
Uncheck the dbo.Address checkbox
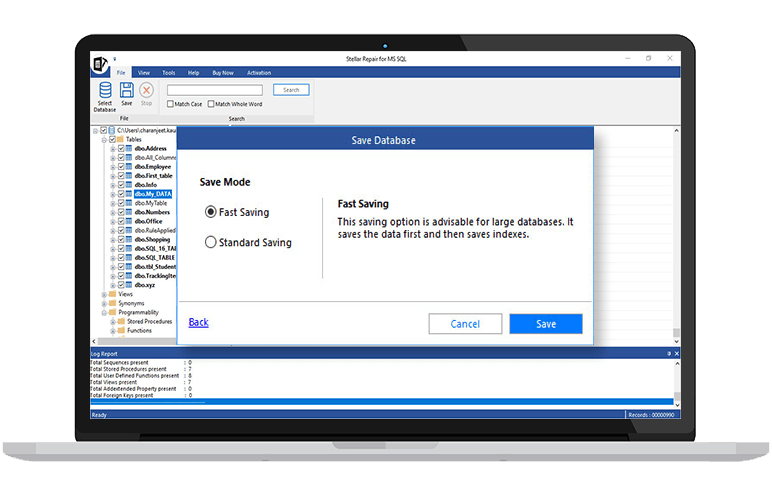(x=121, y=148)
